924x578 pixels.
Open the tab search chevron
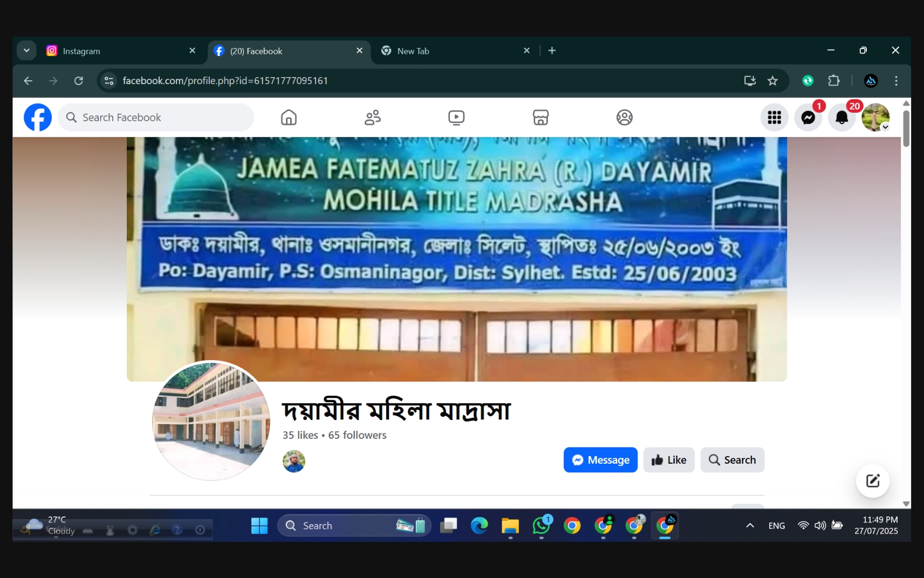[26, 50]
